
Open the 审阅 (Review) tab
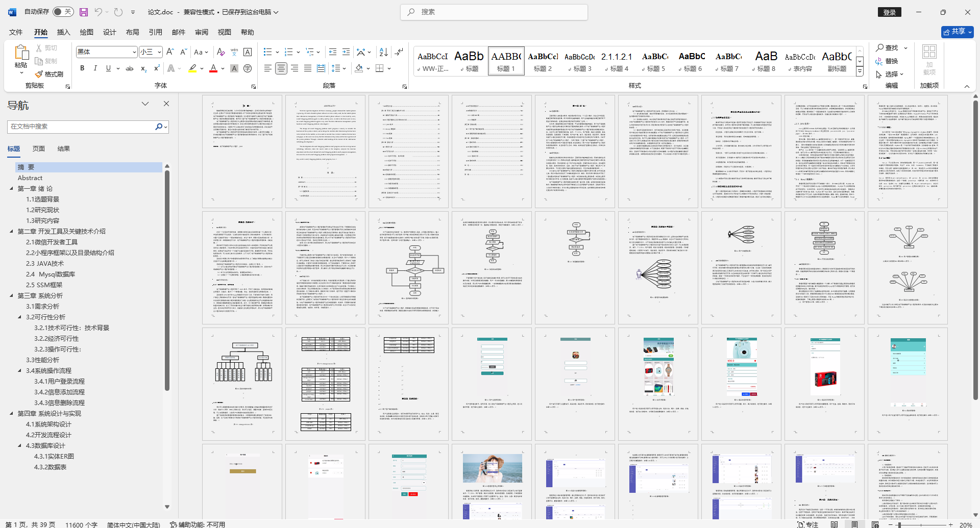click(201, 32)
